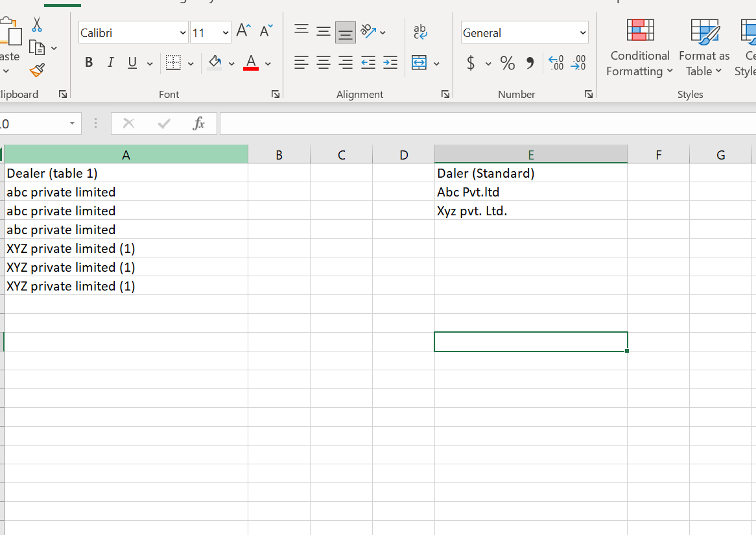Select Bottom Align
Screen dimensions: 756x535
(345, 32)
